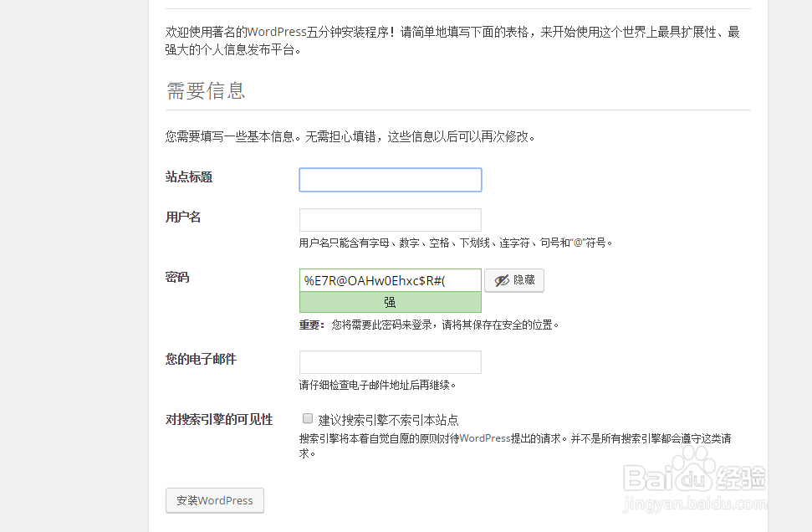Click the 建议搜索引擎不索引本站点 label text
Viewport: 812px width, 532px height.
tap(388, 420)
